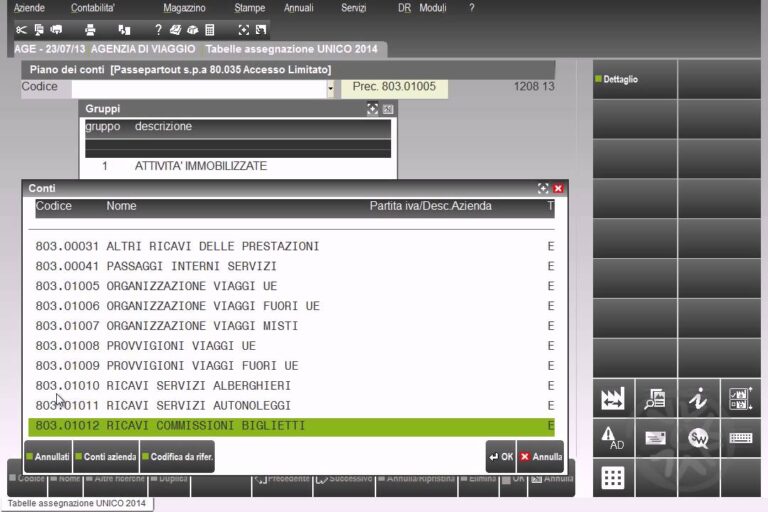Click the document transfer icon in toolbar
Screen dimensions: 768x512
pos(124,30)
